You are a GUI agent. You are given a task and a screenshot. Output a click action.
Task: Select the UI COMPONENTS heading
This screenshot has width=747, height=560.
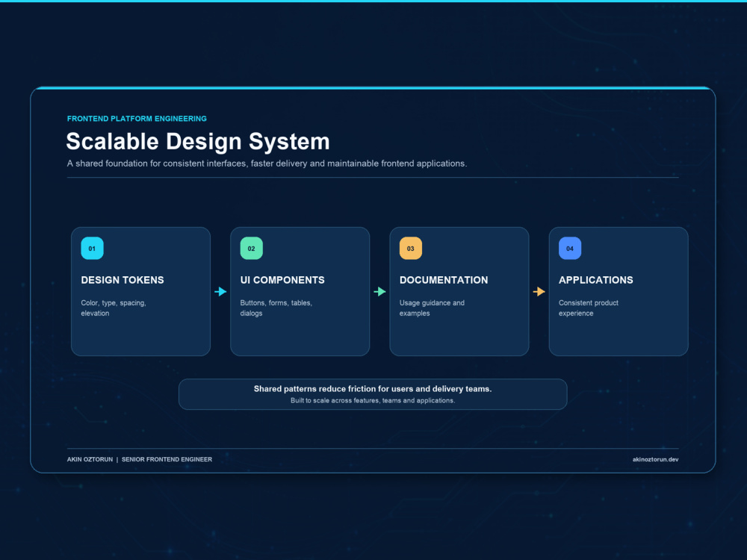click(x=282, y=280)
